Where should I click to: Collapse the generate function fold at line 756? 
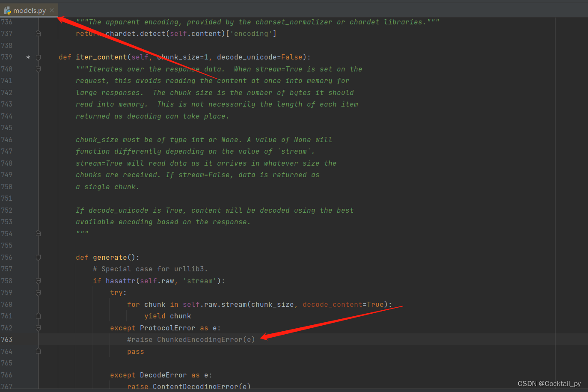pos(38,257)
